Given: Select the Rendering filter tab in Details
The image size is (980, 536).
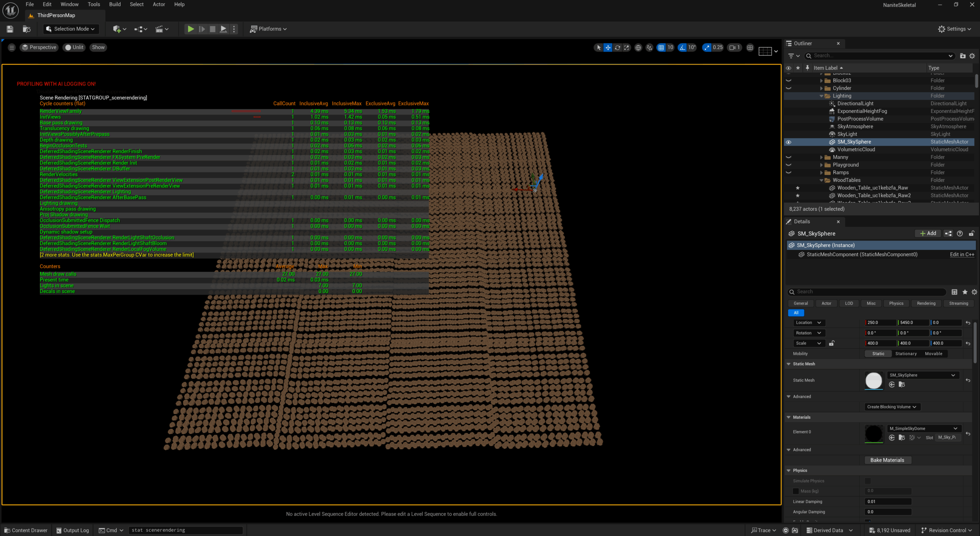Looking at the screenshot, I should tap(926, 303).
